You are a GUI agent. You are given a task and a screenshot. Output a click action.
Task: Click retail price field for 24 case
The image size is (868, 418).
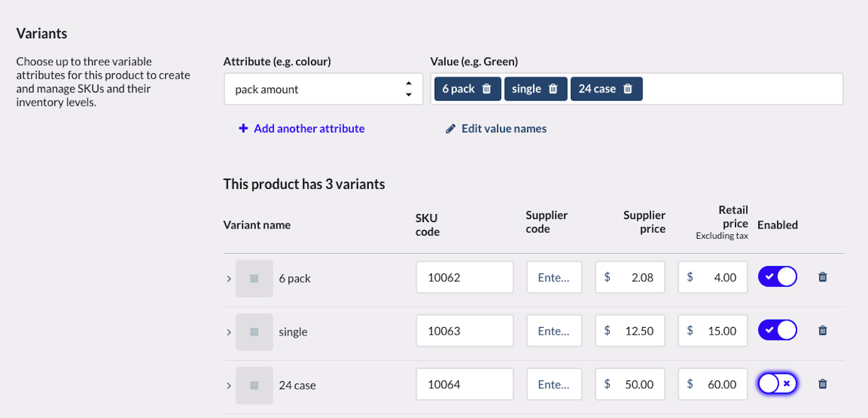pyautogui.click(x=713, y=385)
